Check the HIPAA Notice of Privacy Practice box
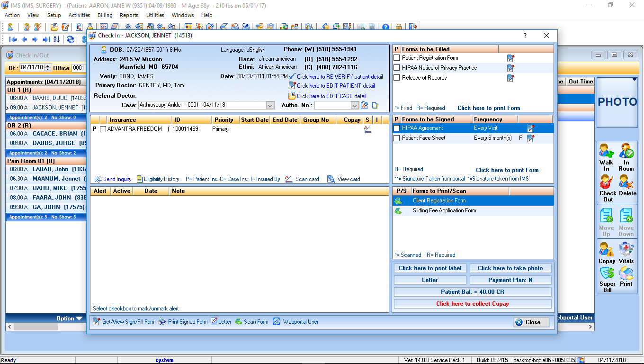This screenshot has height=364, width=644. (x=397, y=68)
